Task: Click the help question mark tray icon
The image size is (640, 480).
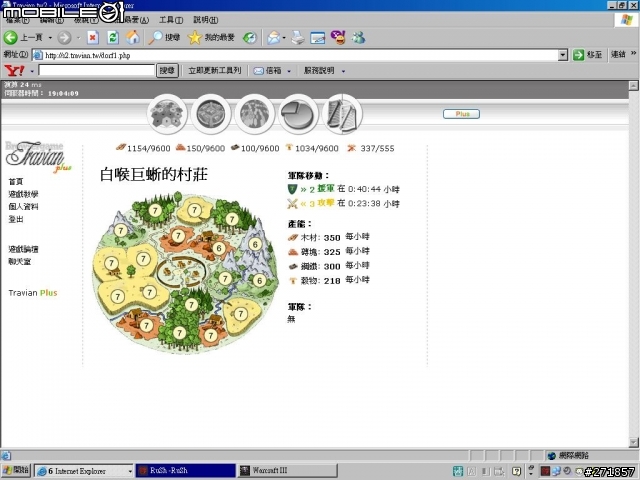Action: 516,471
